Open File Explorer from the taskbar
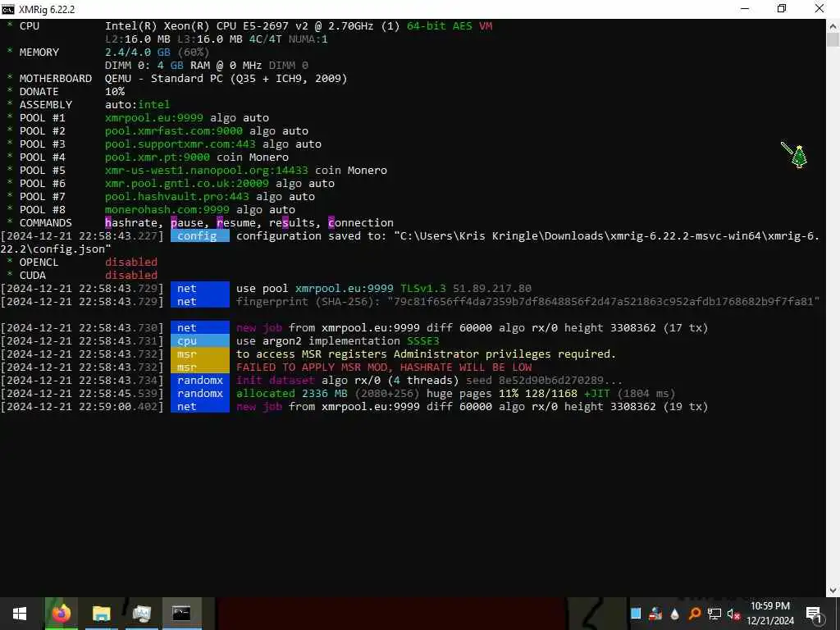 [x=101, y=614]
